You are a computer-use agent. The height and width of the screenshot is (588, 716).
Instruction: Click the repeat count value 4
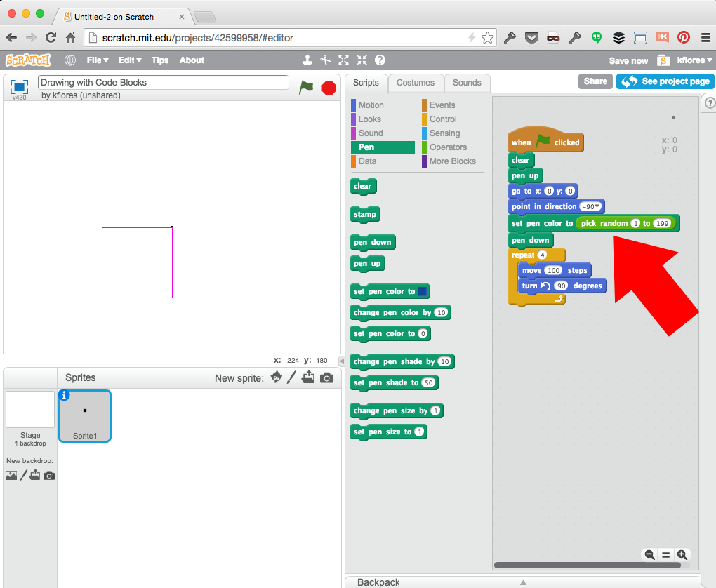(x=542, y=255)
